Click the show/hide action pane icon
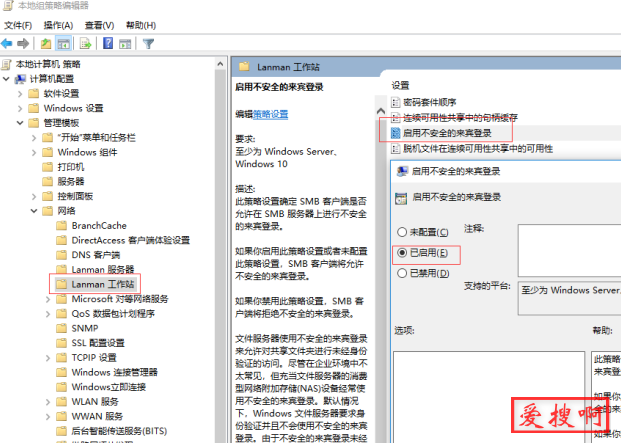621x443 pixels. pyautogui.click(x=125, y=43)
